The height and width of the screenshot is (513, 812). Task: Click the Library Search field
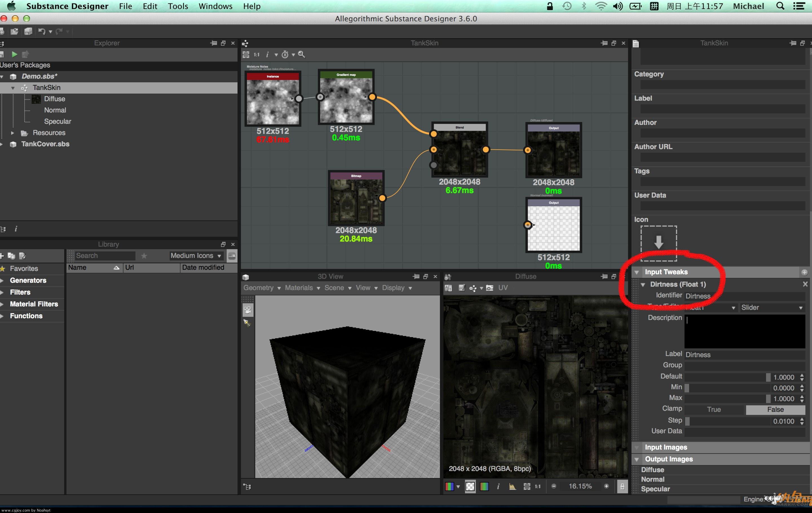105,256
